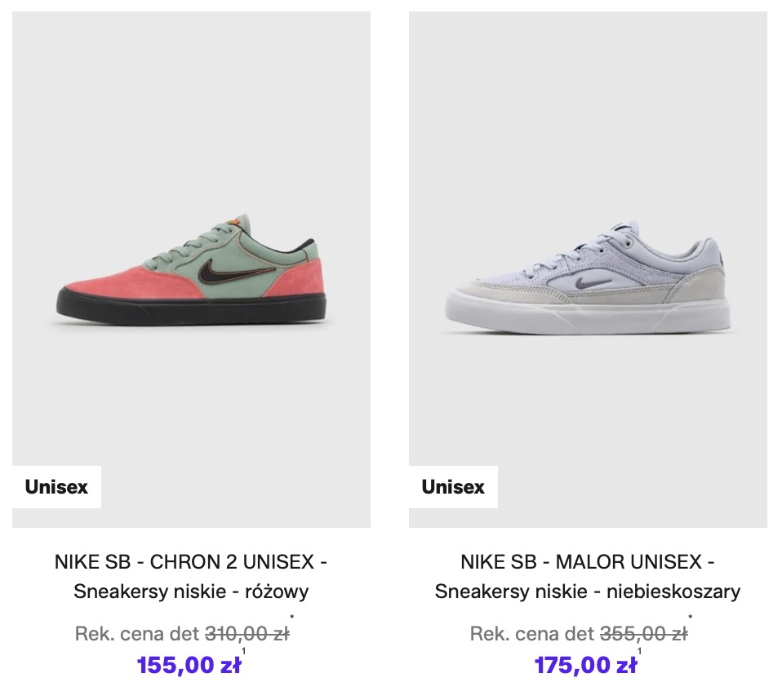
Task: Click the 'Sneakersy niskie - różowy' text
Action: (x=192, y=591)
